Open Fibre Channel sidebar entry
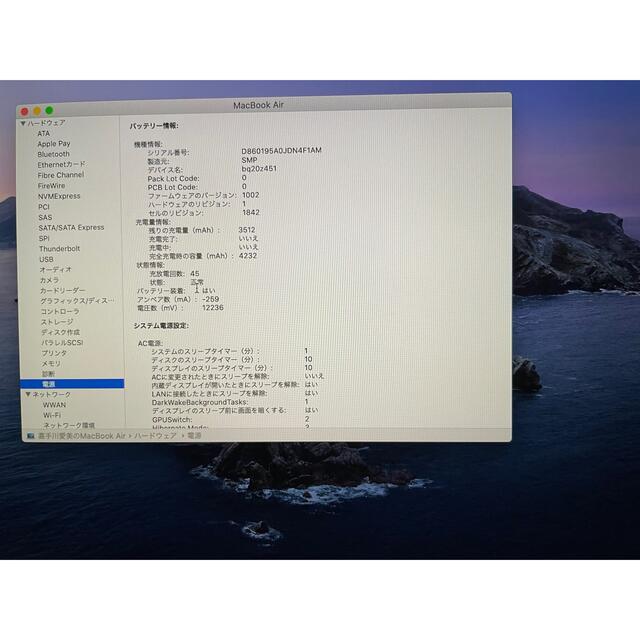 tap(61, 175)
